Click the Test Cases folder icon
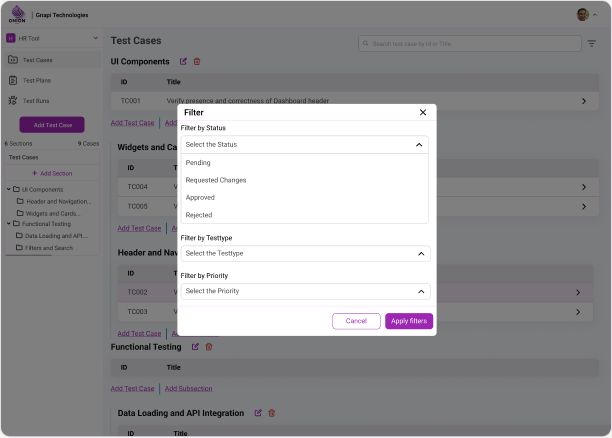612x438 pixels. click(x=13, y=60)
